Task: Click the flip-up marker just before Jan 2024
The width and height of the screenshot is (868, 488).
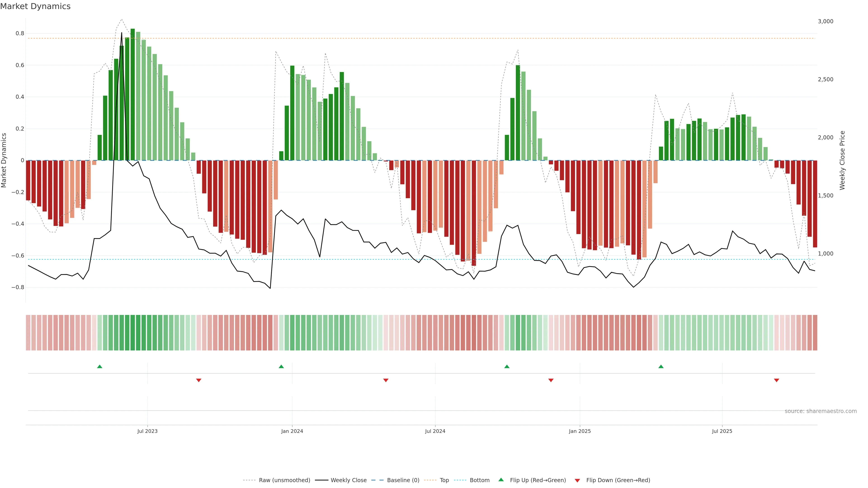Action: (281, 366)
